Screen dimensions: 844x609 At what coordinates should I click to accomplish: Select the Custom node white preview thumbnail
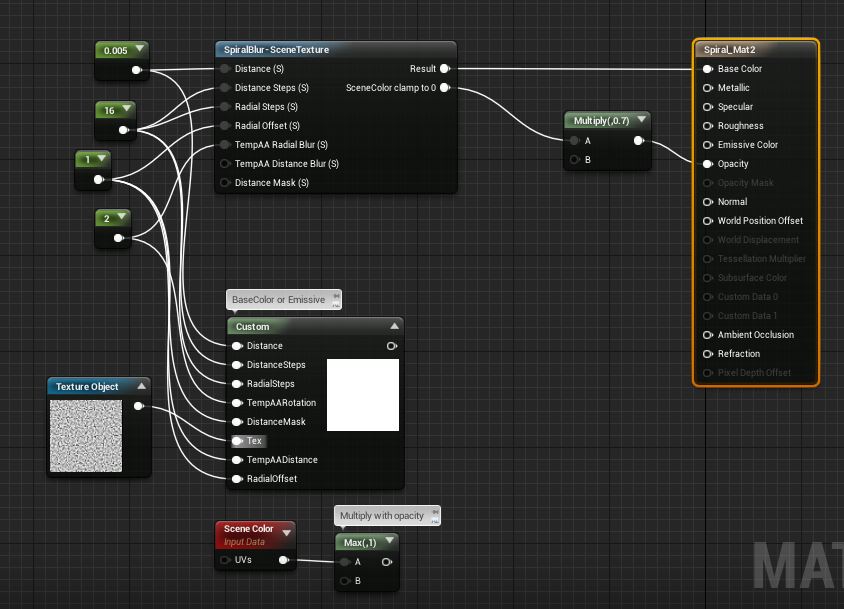pyautogui.click(x=363, y=395)
